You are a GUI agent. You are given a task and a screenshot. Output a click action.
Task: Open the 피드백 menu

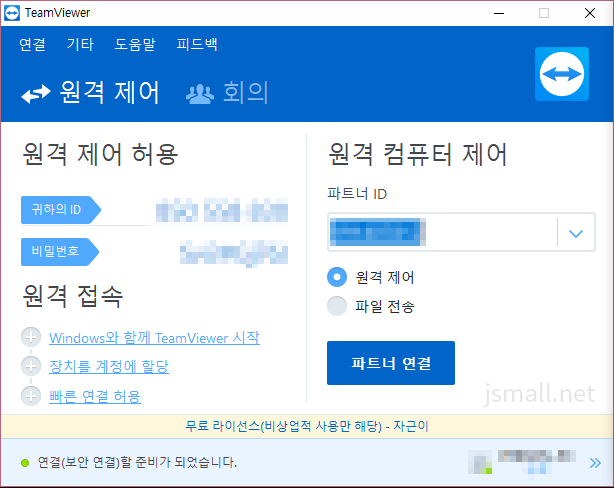197,44
